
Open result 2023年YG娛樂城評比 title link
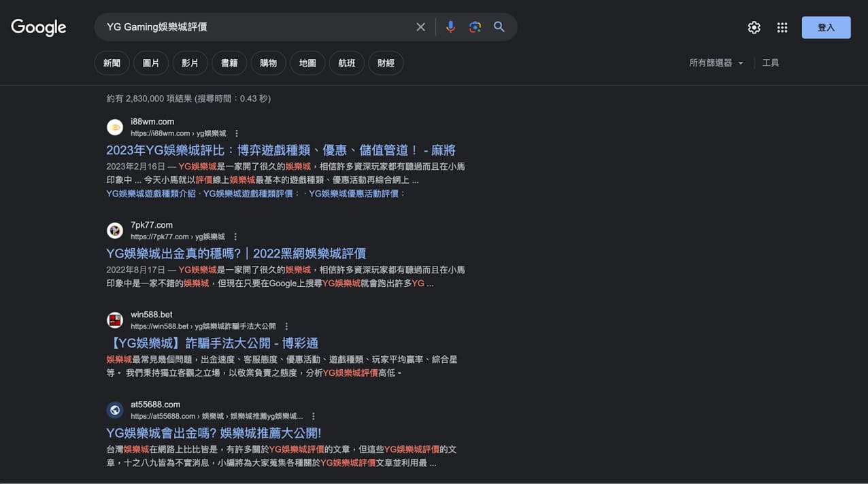281,150
